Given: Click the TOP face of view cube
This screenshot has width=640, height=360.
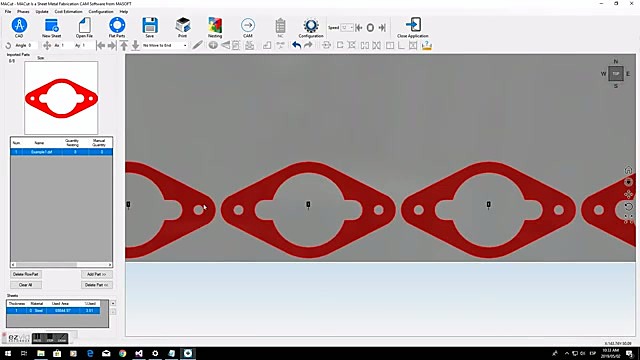Looking at the screenshot, I should tap(616, 73).
